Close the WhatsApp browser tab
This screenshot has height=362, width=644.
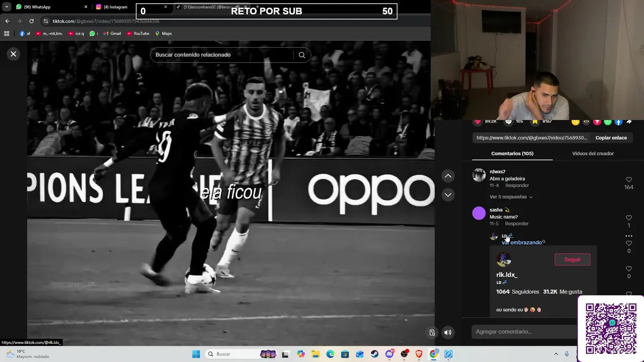86,7
